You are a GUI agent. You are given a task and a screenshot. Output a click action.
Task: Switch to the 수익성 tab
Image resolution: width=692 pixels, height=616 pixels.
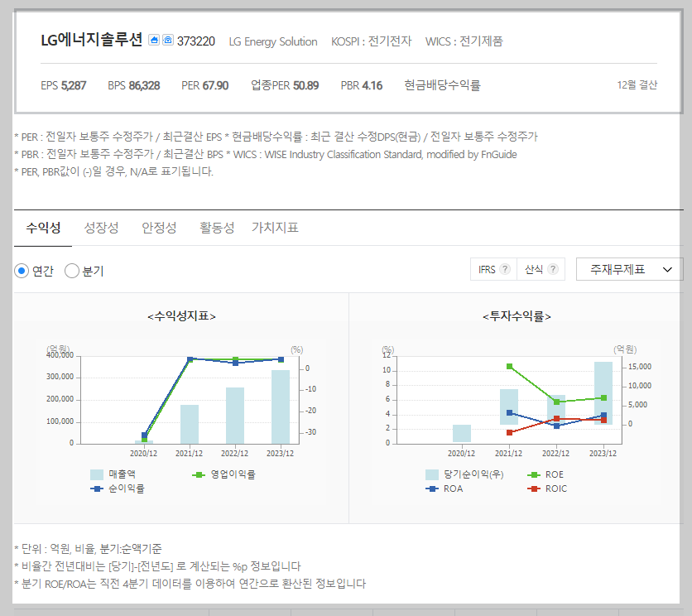pos(43,228)
